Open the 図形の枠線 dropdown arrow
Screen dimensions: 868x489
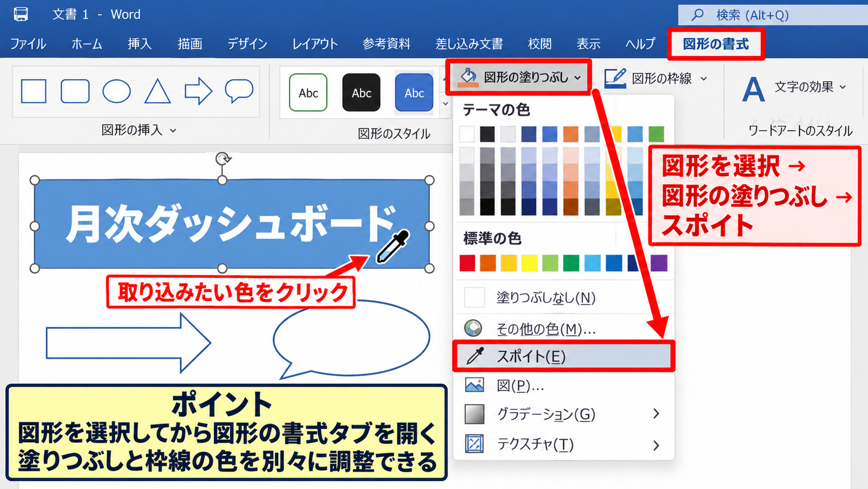tap(704, 78)
